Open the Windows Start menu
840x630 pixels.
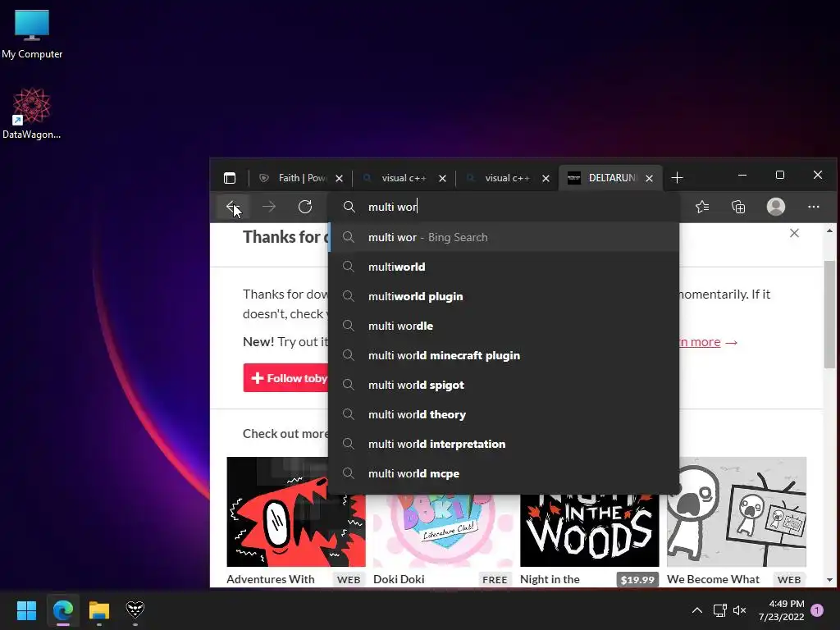coord(26,610)
